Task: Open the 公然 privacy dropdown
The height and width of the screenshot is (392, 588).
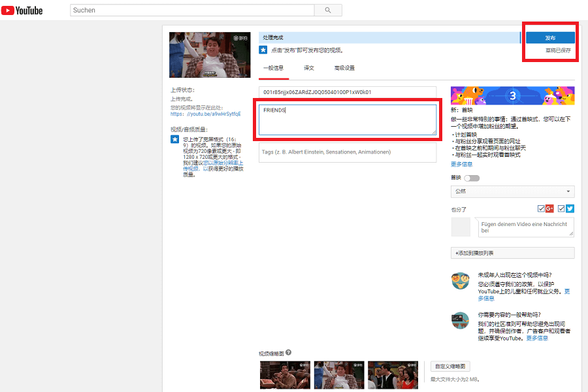Action: click(513, 191)
